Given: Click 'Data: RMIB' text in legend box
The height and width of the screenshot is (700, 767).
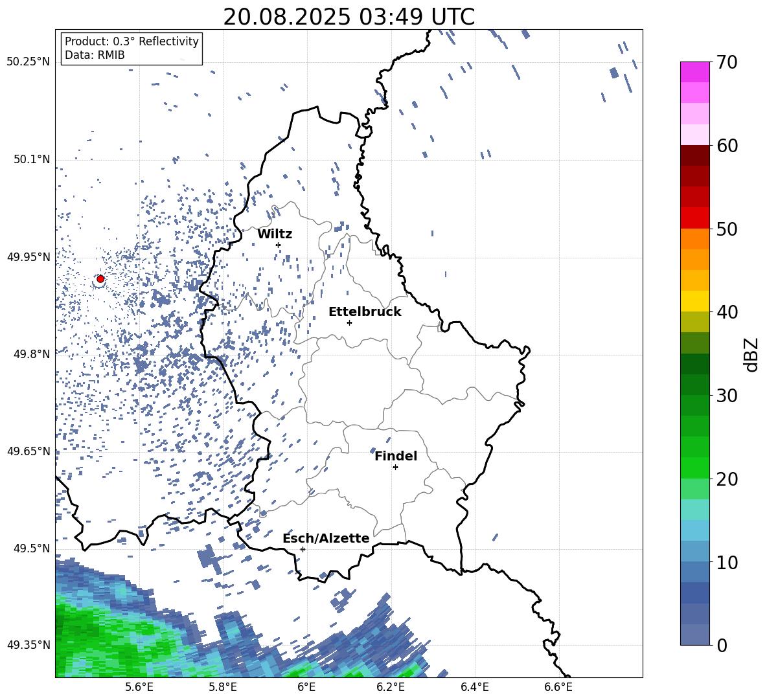Looking at the screenshot, I should click(95, 55).
